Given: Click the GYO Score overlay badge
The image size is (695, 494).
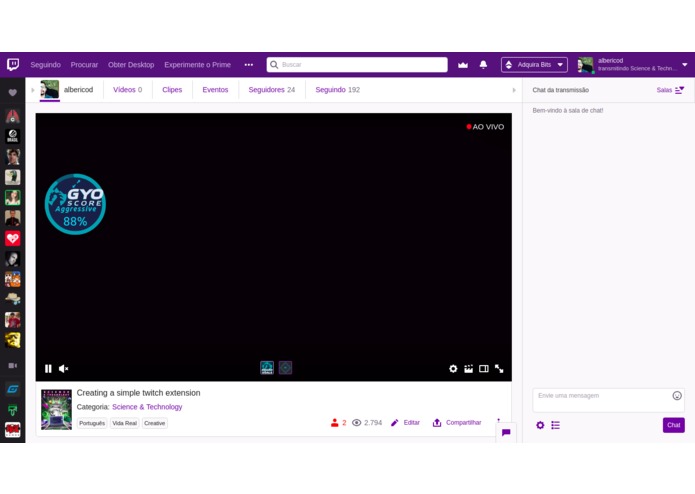Looking at the screenshot, I should pyautogui.click(x=75, y=204).
